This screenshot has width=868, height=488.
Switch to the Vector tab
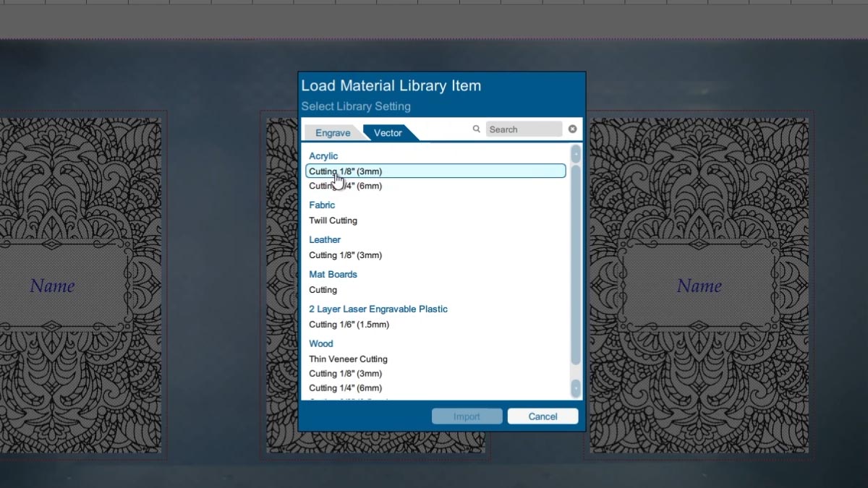click(388, 132)
